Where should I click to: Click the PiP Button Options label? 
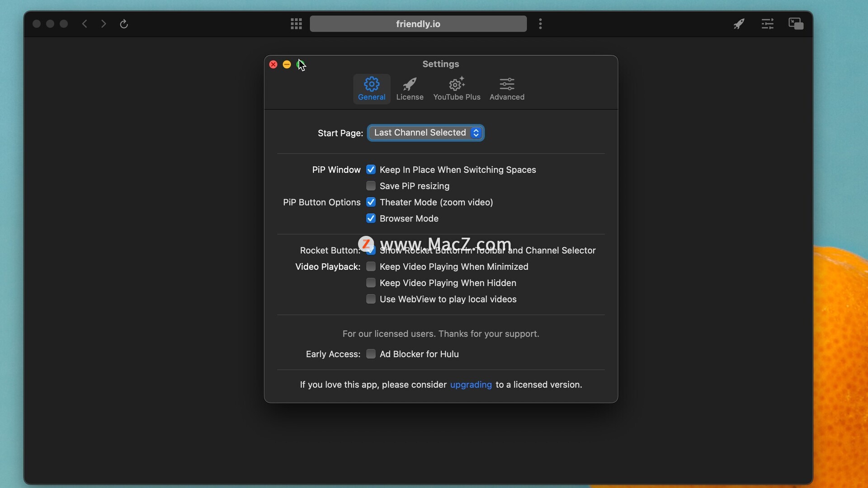coord(321,202)
